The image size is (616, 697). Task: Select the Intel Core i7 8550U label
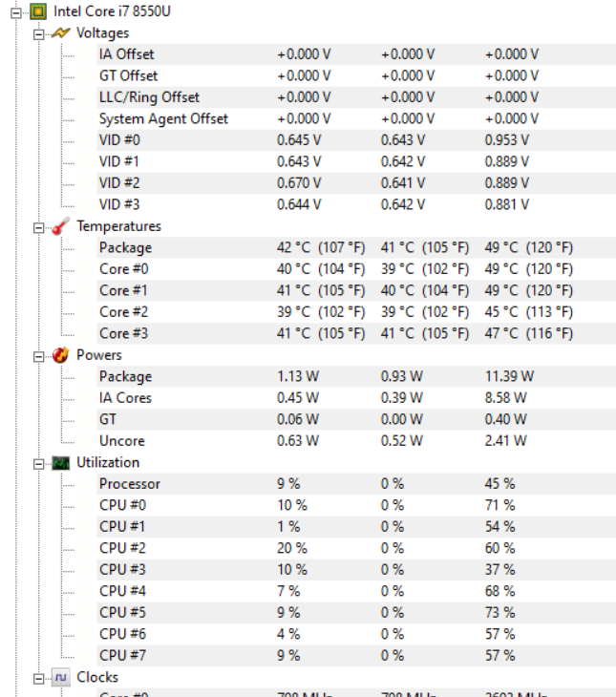(112, 11)
